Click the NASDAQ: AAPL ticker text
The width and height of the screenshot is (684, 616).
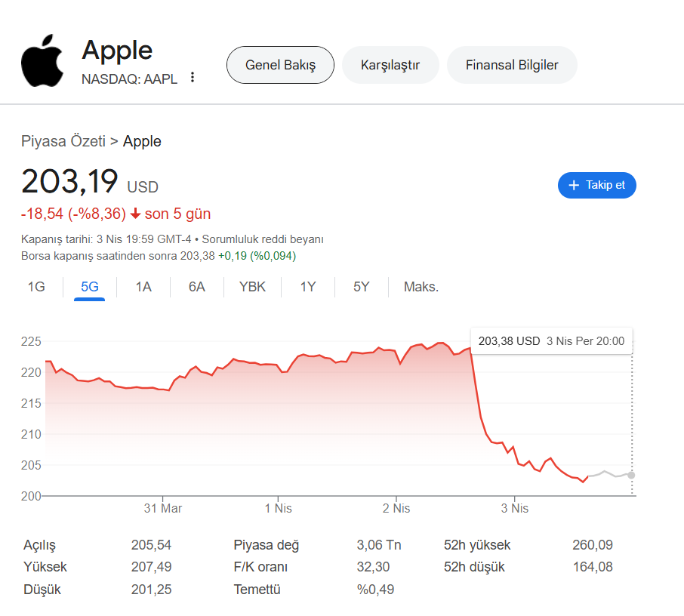pyautogui.click(x=129, y=79)
